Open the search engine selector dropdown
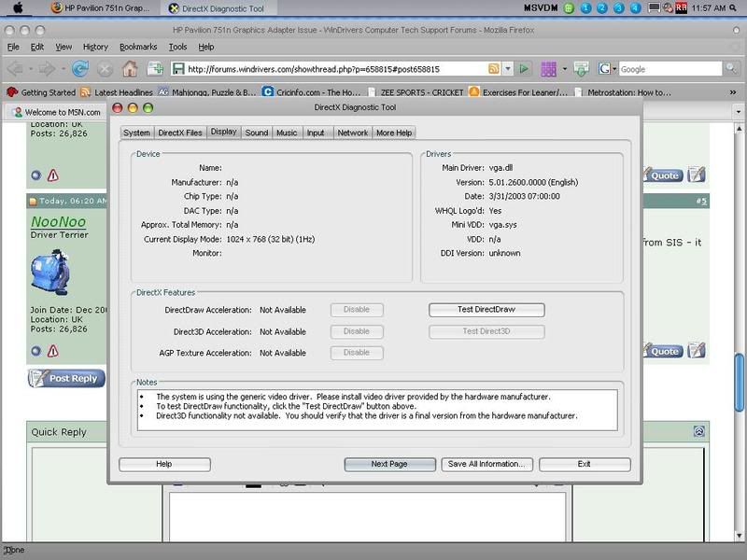Screen dimensions: 747x560 pyautogui.click(x=614, y=69)
